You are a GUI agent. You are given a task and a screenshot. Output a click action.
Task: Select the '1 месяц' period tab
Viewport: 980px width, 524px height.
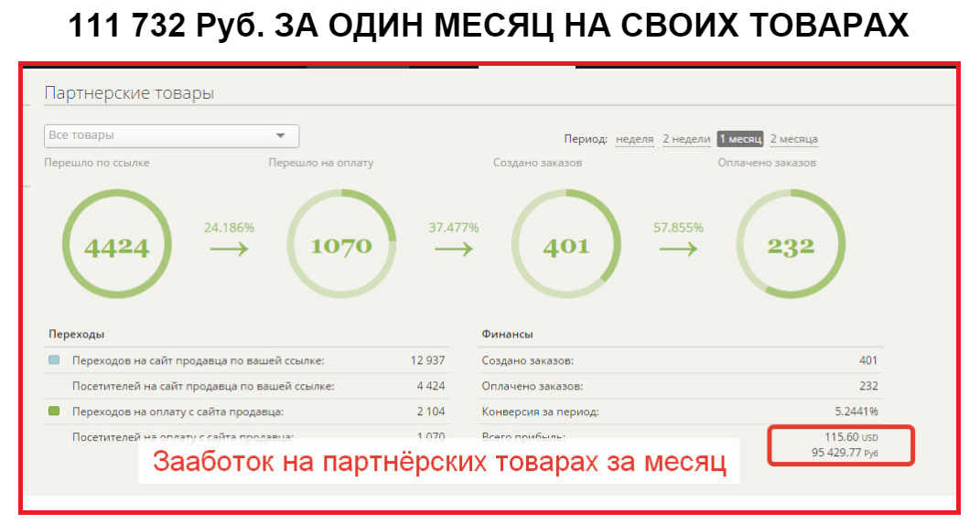(740, 139)
